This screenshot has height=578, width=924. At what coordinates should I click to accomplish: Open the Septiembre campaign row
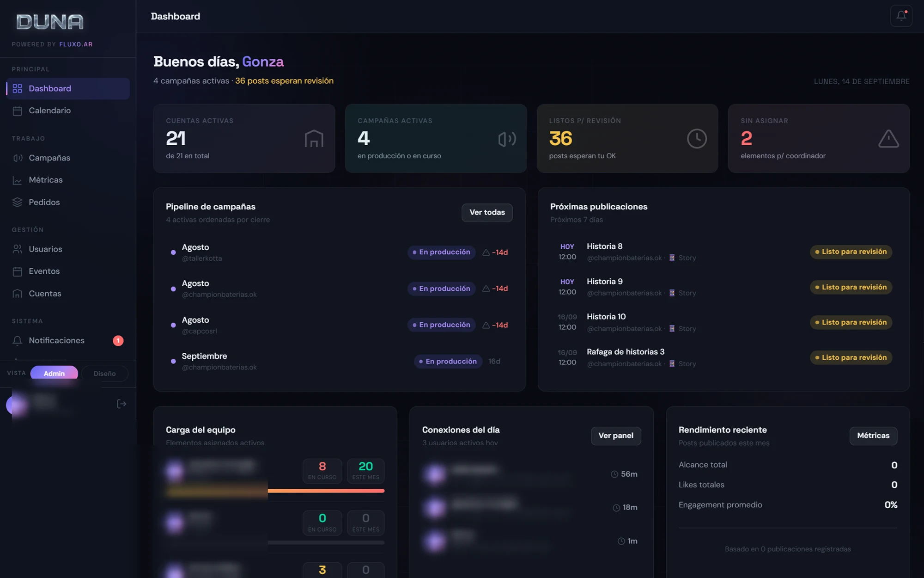pyautogui.click(x=339, y=361)
